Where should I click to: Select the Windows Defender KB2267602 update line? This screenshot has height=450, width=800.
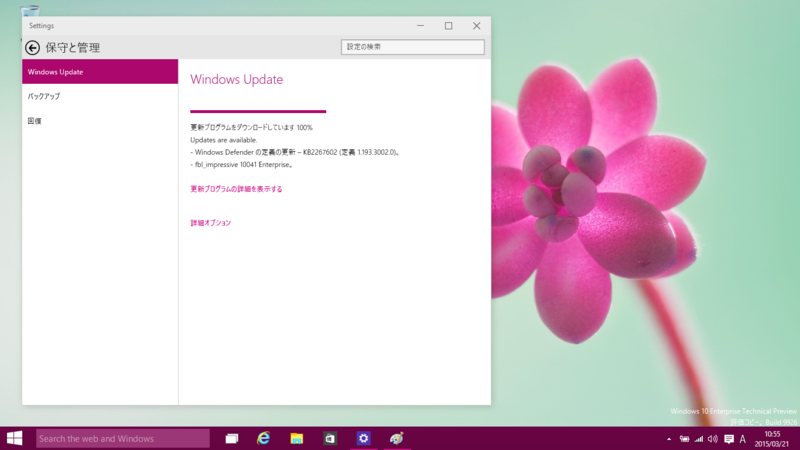295,152
